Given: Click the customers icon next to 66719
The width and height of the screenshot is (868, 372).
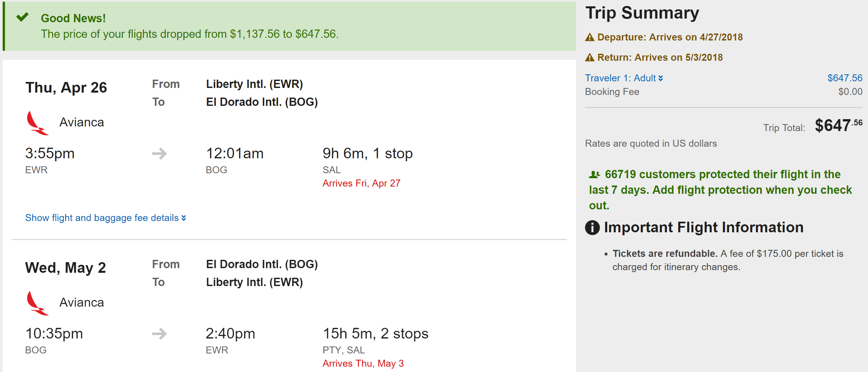Looking at the screenshot, I should (x=594, y=175).
